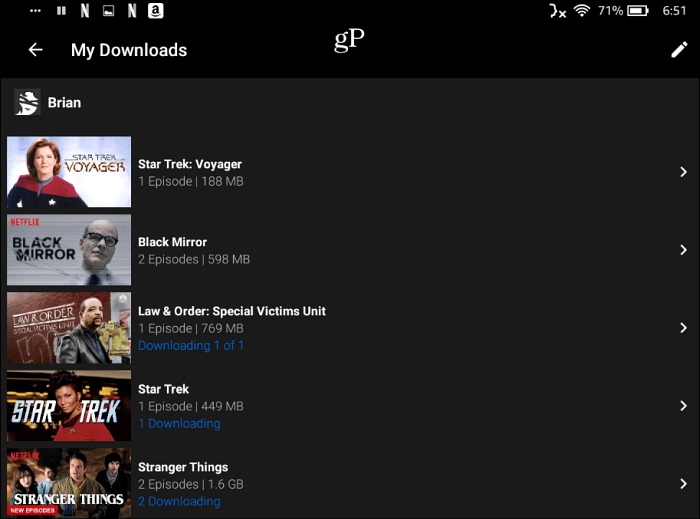This screenshot has height=519, width=700.
Task: Open Star Trek: Voyager thumbnail
Action: point(69,172)
